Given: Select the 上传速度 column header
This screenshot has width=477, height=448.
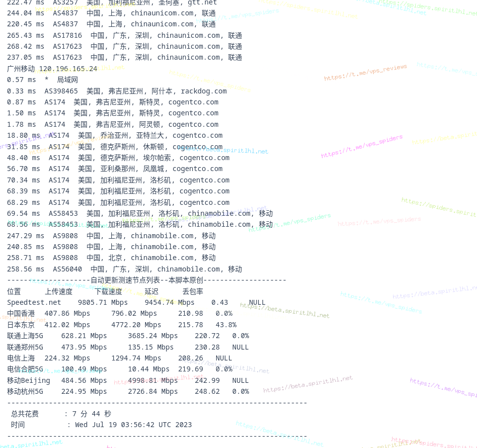Looking at the screenshot, I should point(59,291).
